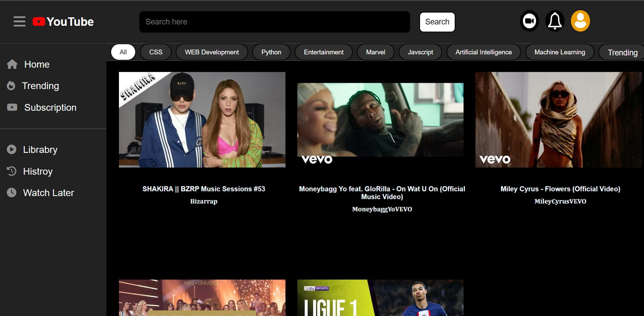Viewport: 644px width, 316px height.
Task: Click the video camera create icon
Action: [529, 21]
